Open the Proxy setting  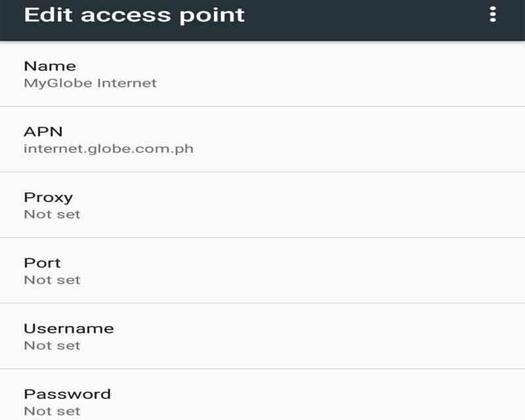point(262,205)
